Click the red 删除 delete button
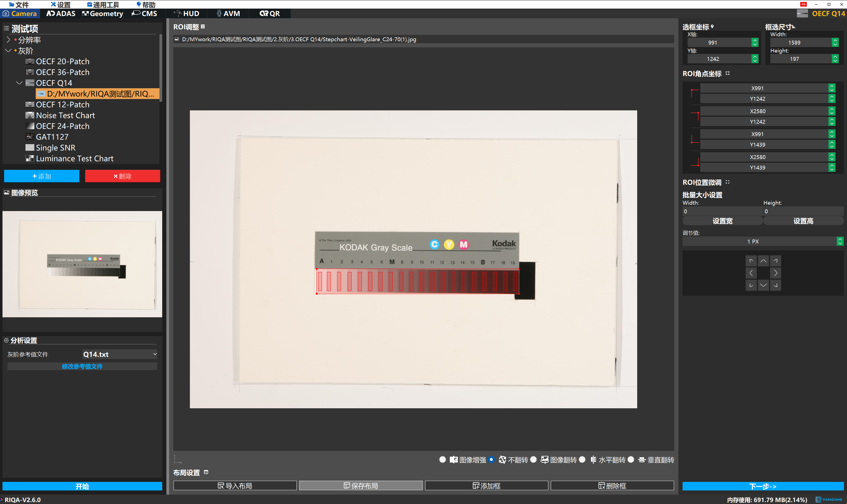847x504 pixels. point(122,176)
